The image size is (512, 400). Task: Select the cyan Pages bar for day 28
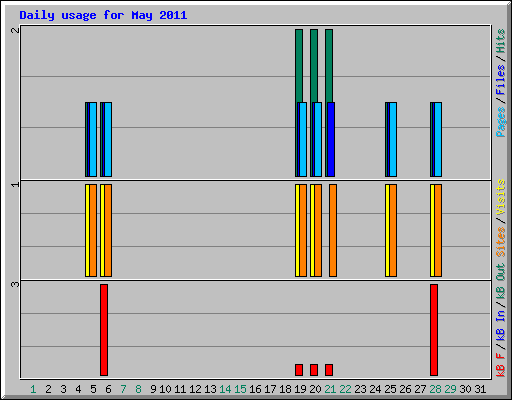click(x=438, y=139)
